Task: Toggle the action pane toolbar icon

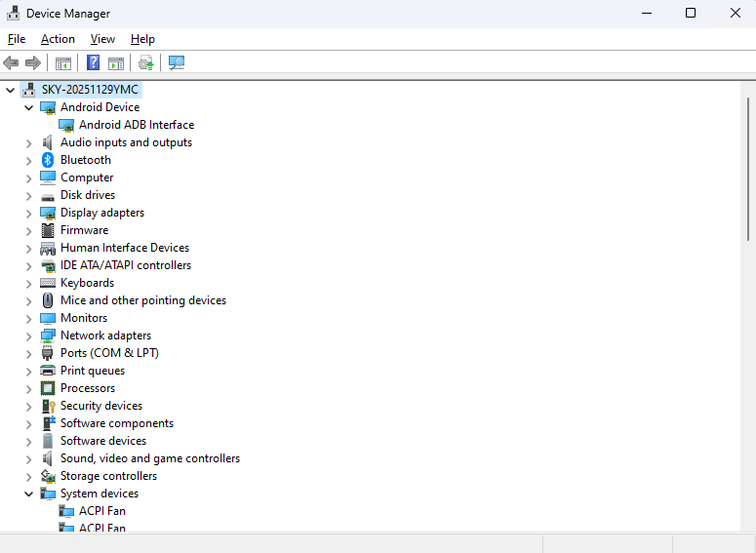Action: (x=116, y=62)
